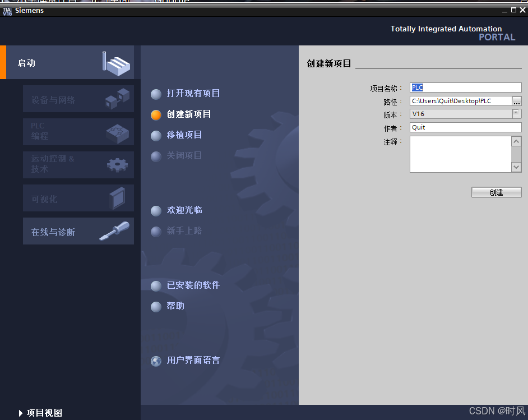Open 欢迎光临 welcome tour
The height and width of the screenshot is (420, 528).
tap(184, 210)
